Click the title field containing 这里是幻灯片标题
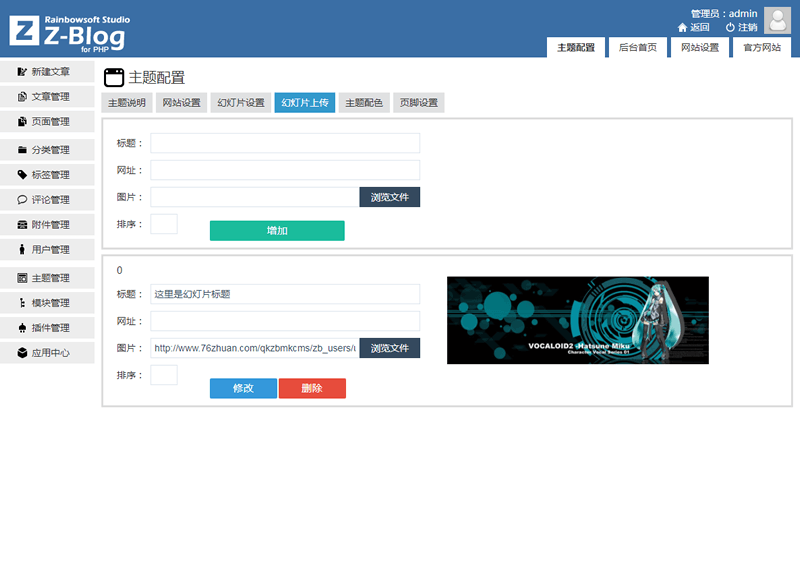This screenshot has height=574, width=800. click(285, 294)
